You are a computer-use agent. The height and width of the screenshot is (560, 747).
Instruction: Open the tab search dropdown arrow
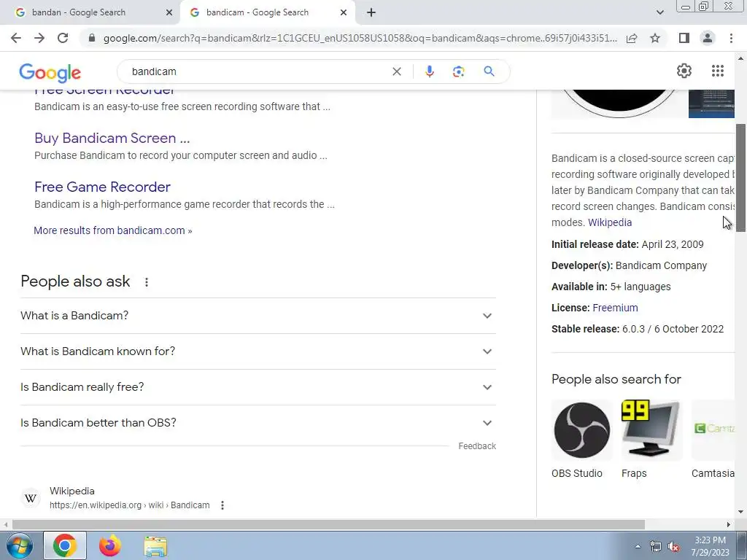pyautogui.click(x=659, y=13)
